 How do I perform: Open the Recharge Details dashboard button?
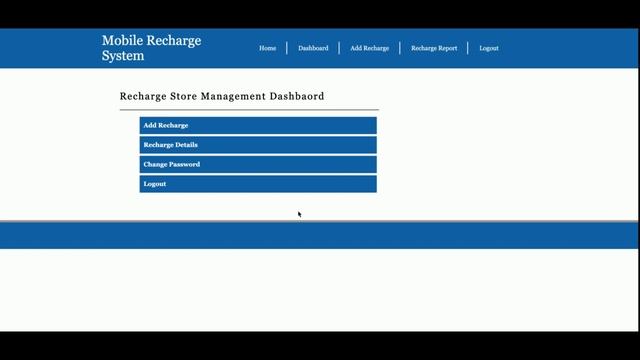coord(258,145)
